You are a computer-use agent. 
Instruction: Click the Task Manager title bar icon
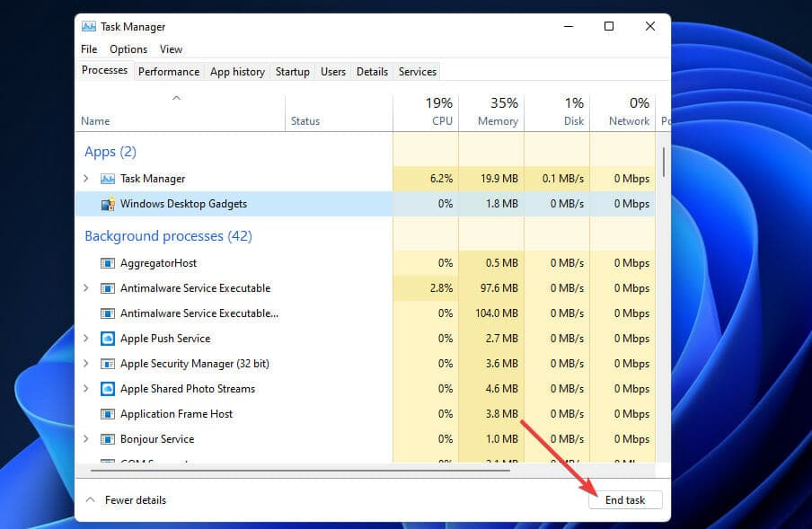point(89,26)
